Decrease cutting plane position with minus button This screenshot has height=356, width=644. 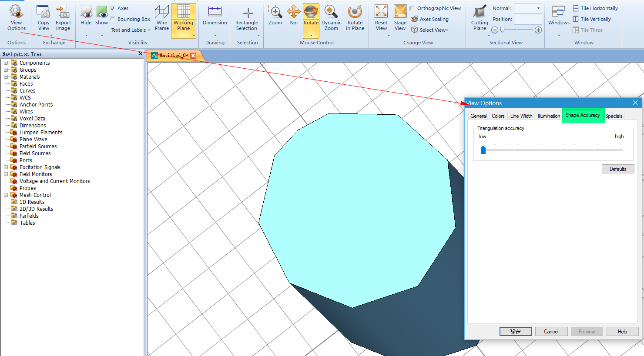(x=495, y=30)
